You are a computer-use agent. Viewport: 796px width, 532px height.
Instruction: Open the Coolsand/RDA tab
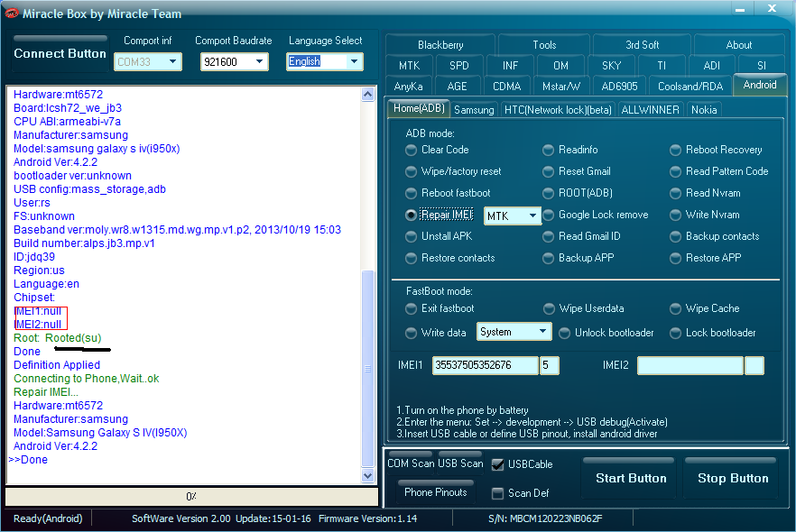(690, 87)
